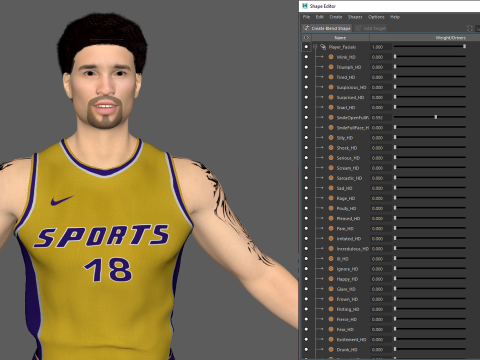Click the Create Blend Shape button
This screenshot has height=360, width=480.
pyautogui.click(x=327, y=28)
